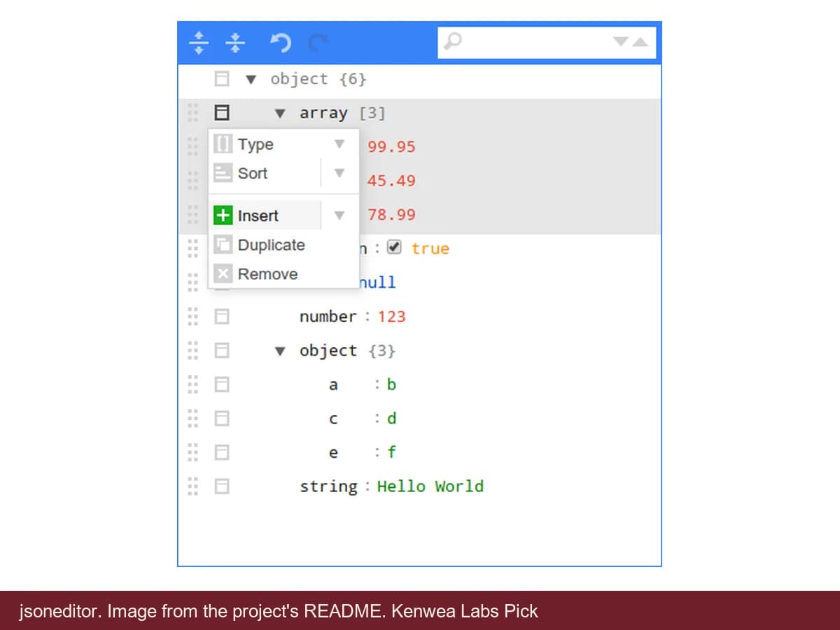Click the expand all fields icon
Image resolution: width=840 pixels, height=630 pixels.
199,43
